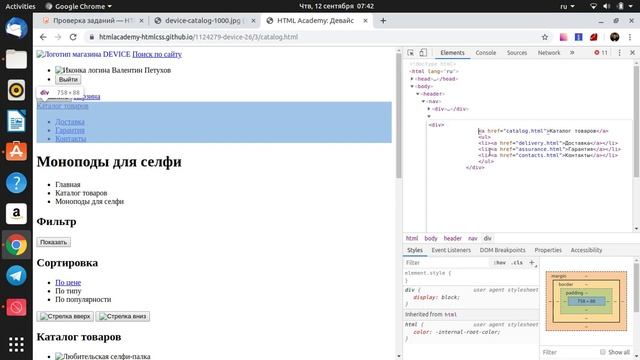
Task: Bookmark this page with the star icon
Action: tap(544, 37)
